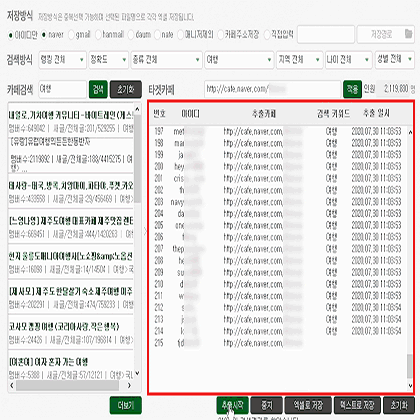Viewport: 420px width, 420px height.
Task: Click the 중지 stop button
Action: pos(266,405)
